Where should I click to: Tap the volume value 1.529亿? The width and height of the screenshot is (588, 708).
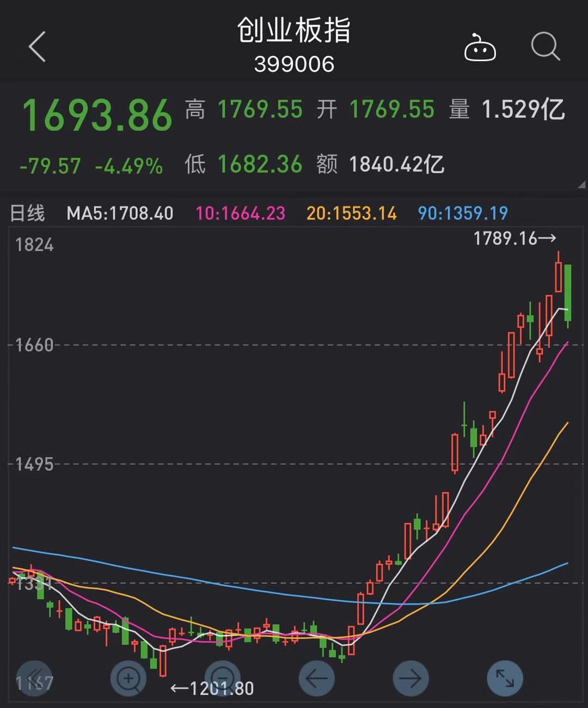point(523,109)
